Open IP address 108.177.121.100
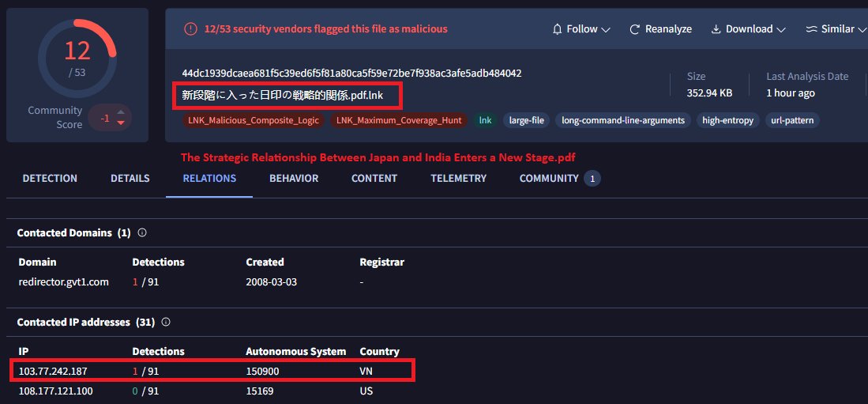The width and height of the screenshot is (868, 404). 55,391
